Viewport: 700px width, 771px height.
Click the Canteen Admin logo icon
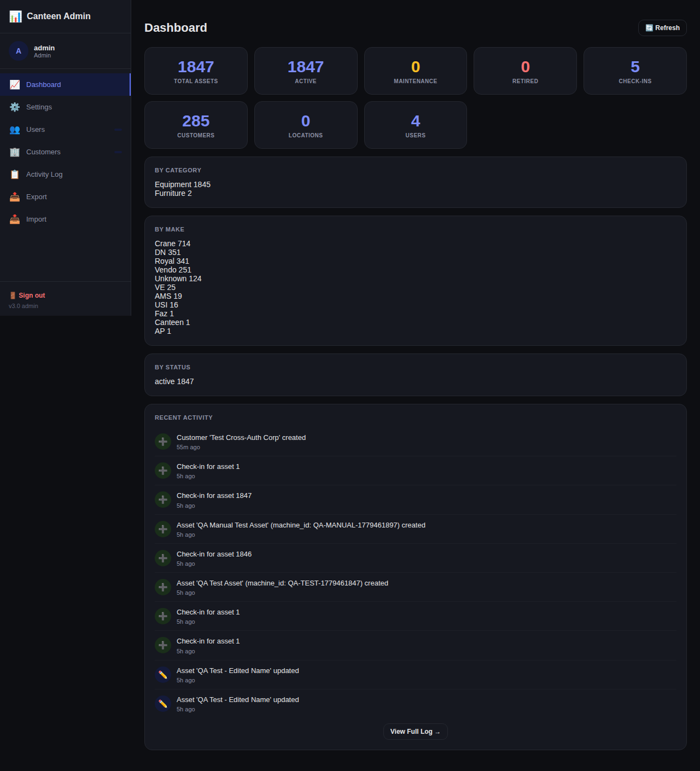[15, 16]
